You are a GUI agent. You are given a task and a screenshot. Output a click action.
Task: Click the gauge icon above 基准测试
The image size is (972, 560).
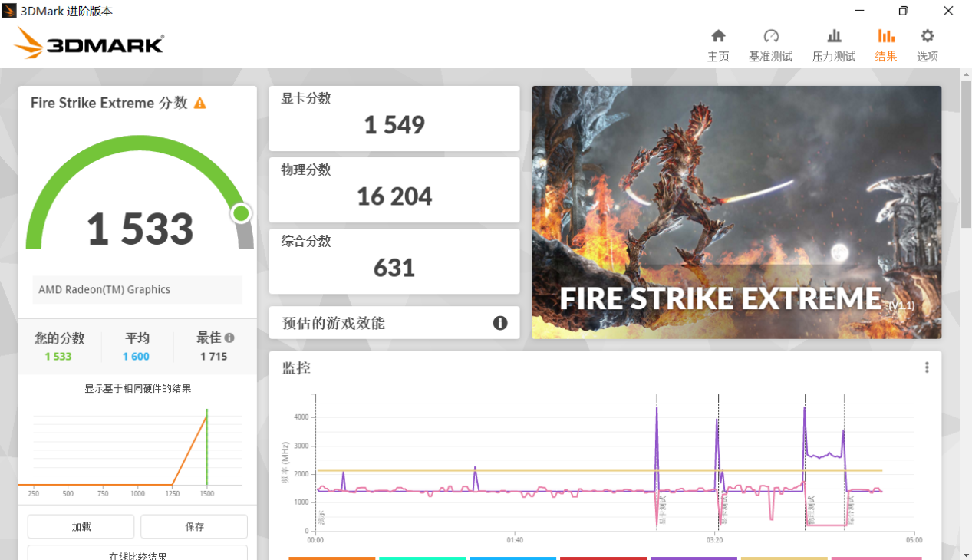pyautogui.click(x=771, y=36)
